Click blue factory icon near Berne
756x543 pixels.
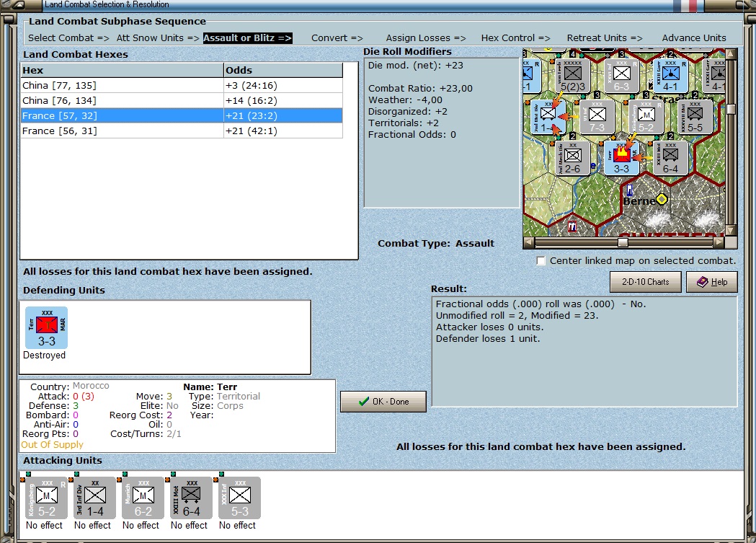[x=630, y=190]
